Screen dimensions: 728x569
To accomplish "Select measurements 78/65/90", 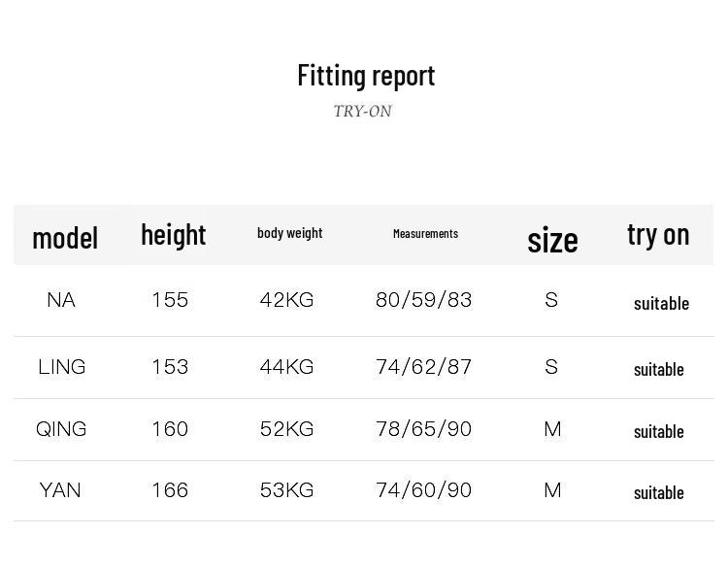I will pos(423,429).
